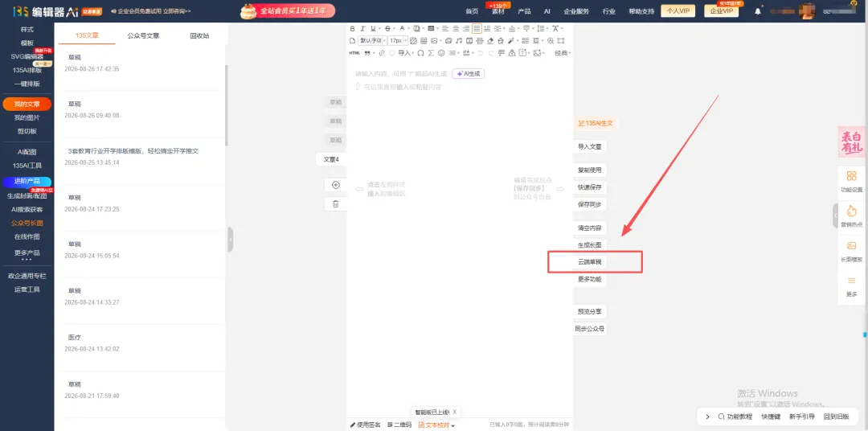Expand the blockquote style dropdown arrow

[374, 53]
